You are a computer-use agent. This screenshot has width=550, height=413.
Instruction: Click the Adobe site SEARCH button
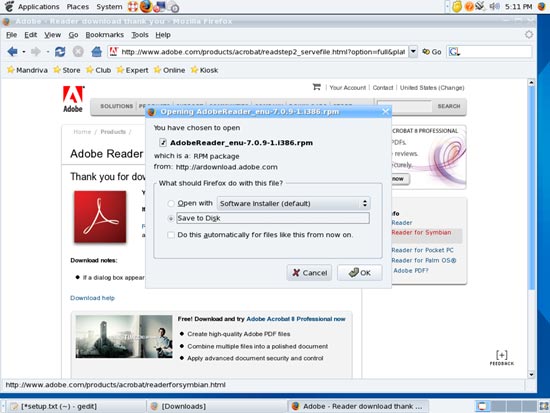(x=449, y=106)
